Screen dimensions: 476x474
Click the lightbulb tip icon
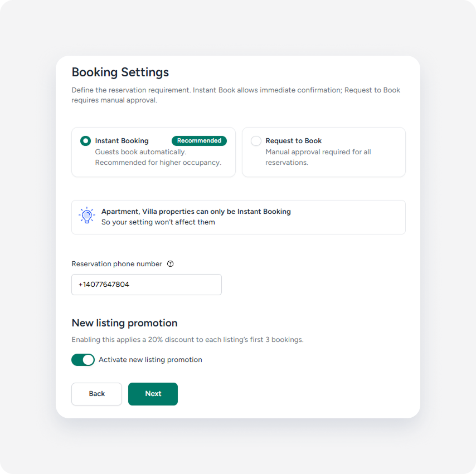pos(87,216)
